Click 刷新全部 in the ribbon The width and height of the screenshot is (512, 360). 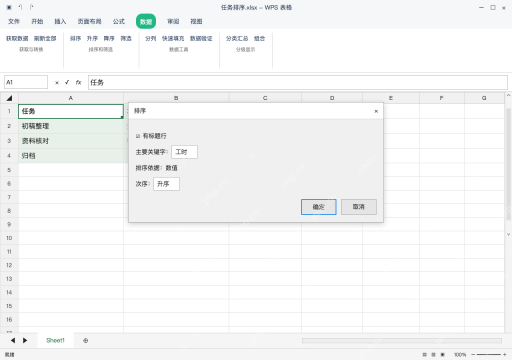[x=45, y=39]
